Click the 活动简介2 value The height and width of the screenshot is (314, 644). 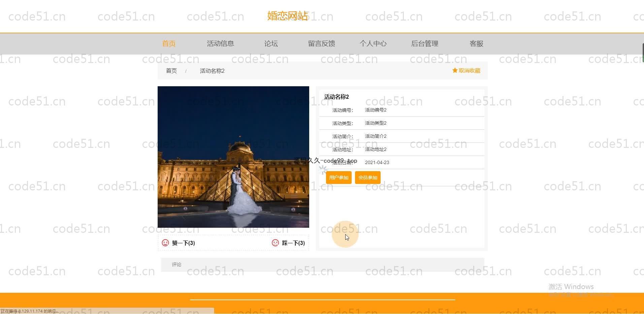tap(376, 136)
